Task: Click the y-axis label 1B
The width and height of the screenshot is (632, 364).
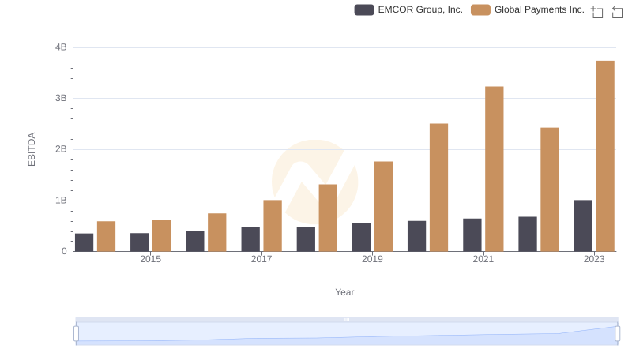Action: [x=61, y=201]
